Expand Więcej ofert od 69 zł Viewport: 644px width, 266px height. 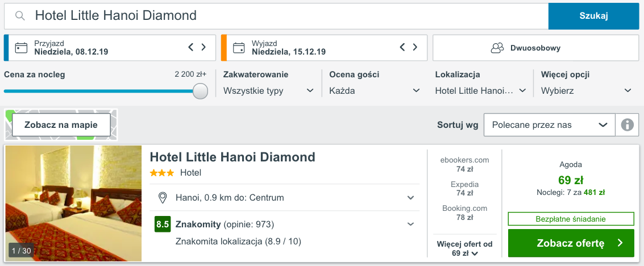point(464,249)
